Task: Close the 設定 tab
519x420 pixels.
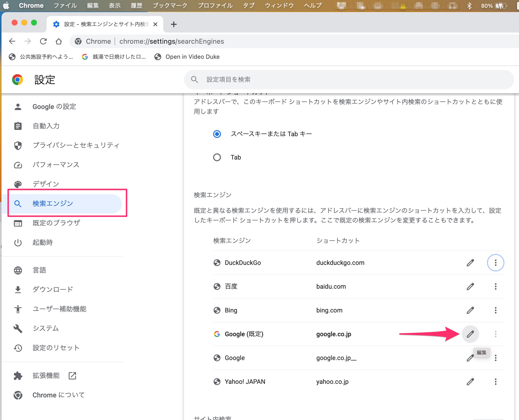Action: coord(155,24)
